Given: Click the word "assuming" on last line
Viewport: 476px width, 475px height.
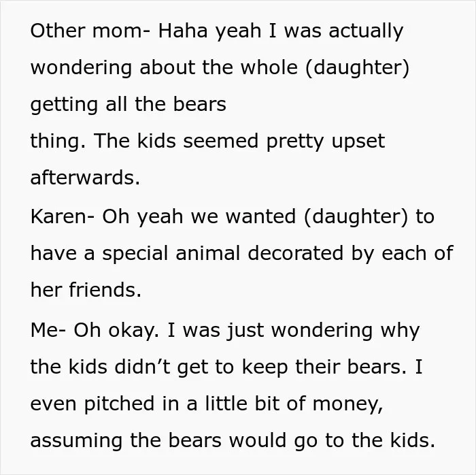Looking at the screenshot, I should click(76, 442).
